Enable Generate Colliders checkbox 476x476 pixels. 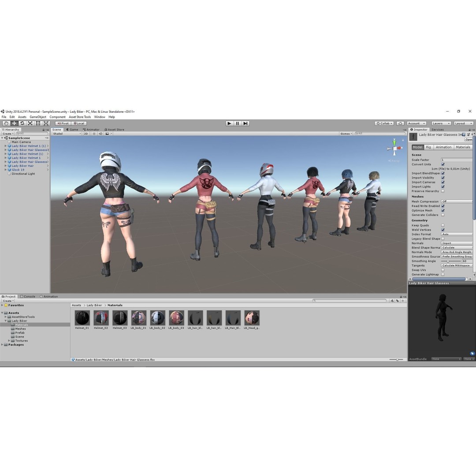(x=443, y=215)
